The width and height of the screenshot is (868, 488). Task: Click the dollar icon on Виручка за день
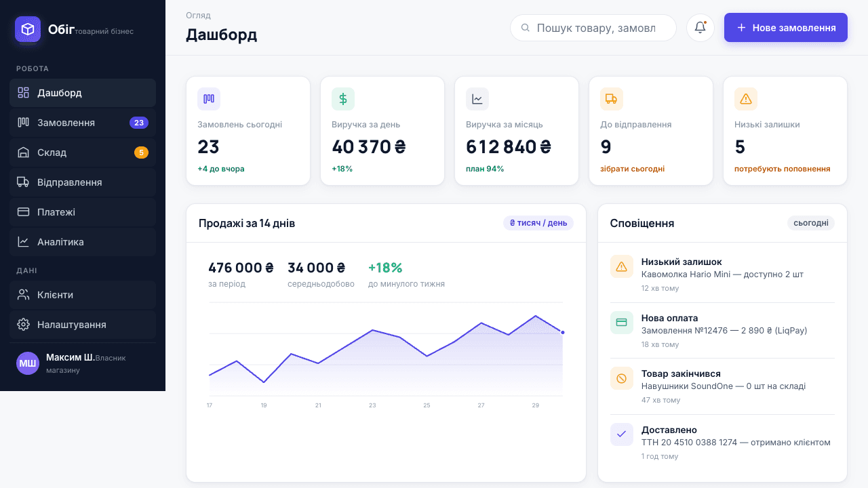pos(343,99)
